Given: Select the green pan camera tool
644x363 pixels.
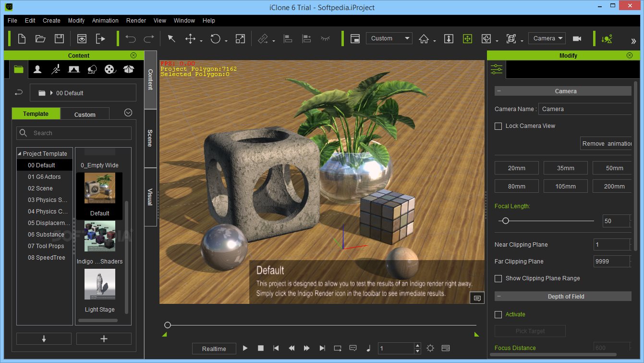Looking at the screenshot, I should (x=467, y=38).
